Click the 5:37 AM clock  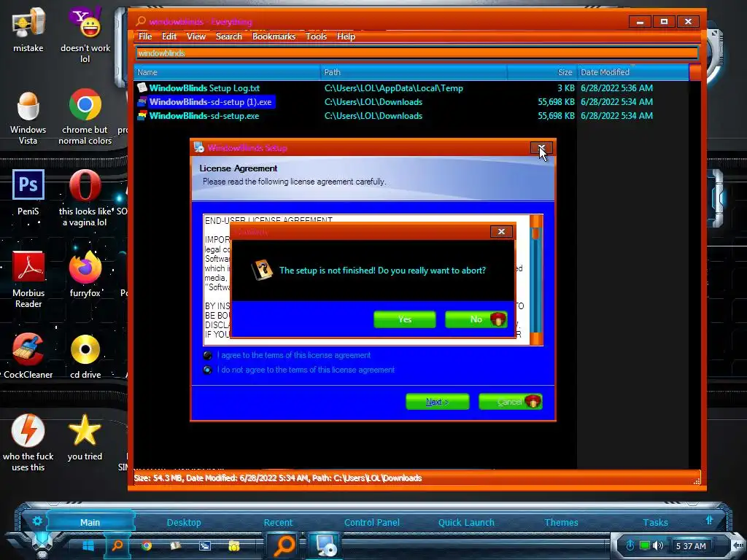692,546
